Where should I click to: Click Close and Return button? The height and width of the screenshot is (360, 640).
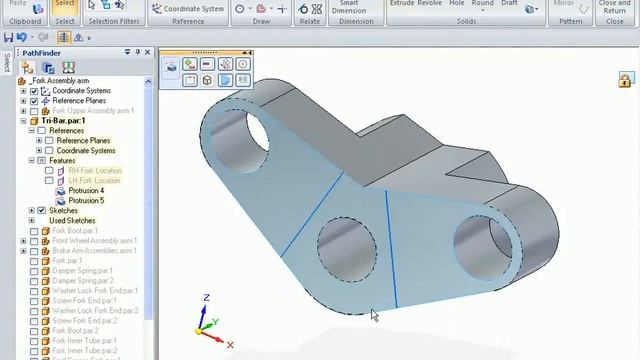615,7
